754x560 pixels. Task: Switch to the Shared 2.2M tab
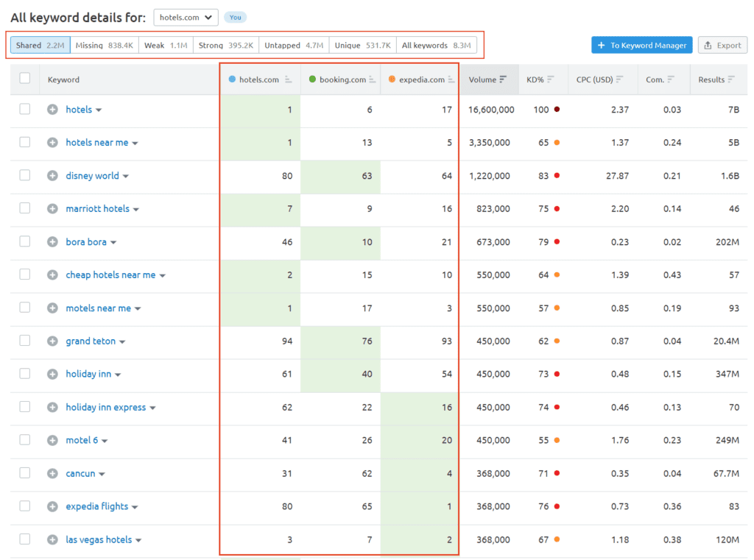(x=40, y=45)
